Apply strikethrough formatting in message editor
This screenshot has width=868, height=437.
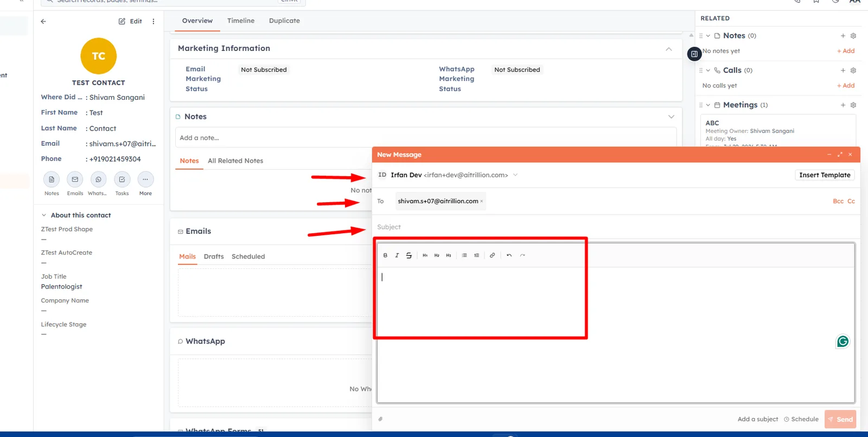coord(409,255)
